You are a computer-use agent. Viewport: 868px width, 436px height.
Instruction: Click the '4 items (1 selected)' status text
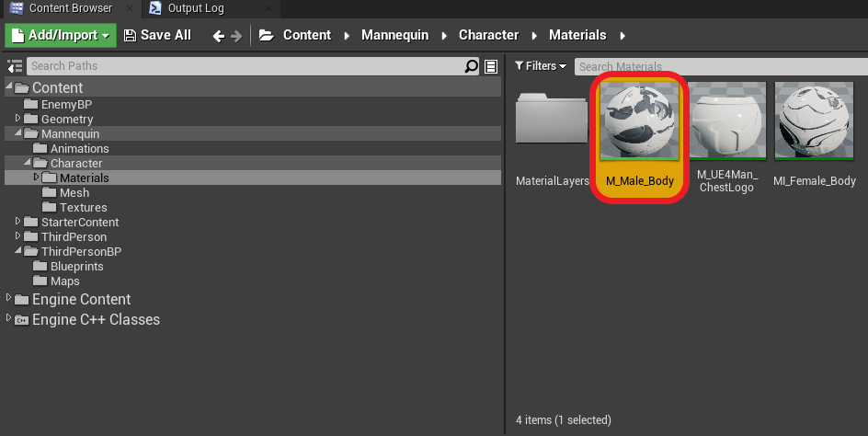[564, 420]
